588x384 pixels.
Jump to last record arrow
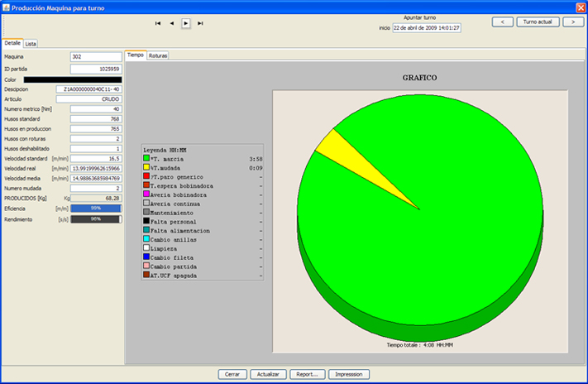click(200, 23)
